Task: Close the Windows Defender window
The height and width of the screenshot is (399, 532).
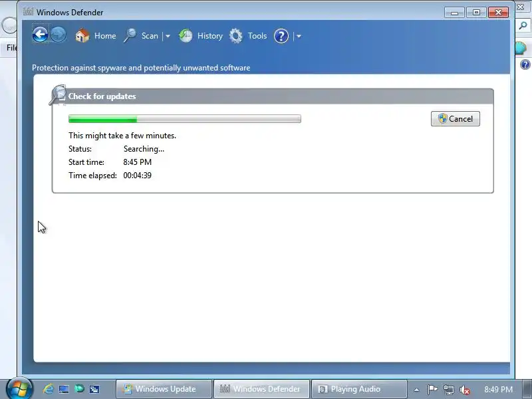Action: [x=498, y=13]
